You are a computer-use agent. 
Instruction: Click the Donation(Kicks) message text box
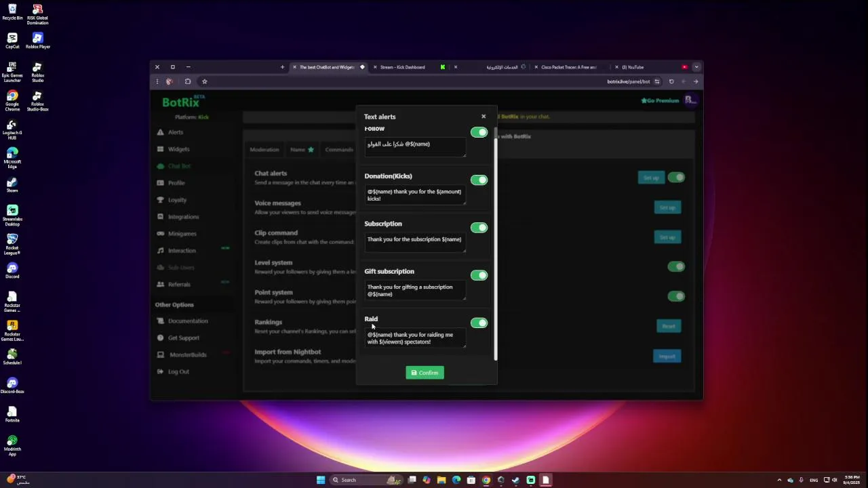pos(415,195)
